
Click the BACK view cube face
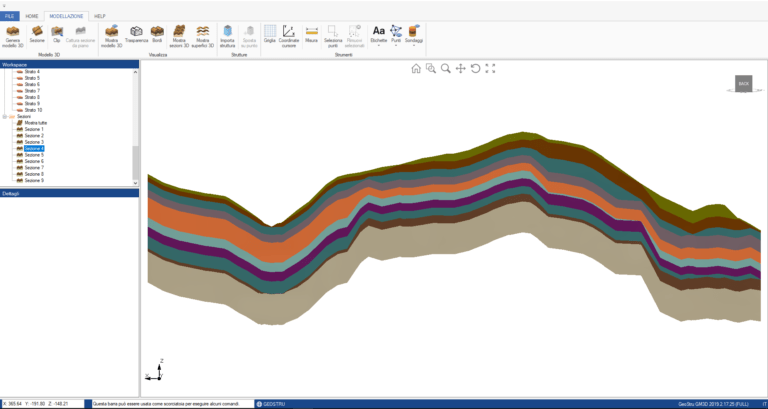744,85
